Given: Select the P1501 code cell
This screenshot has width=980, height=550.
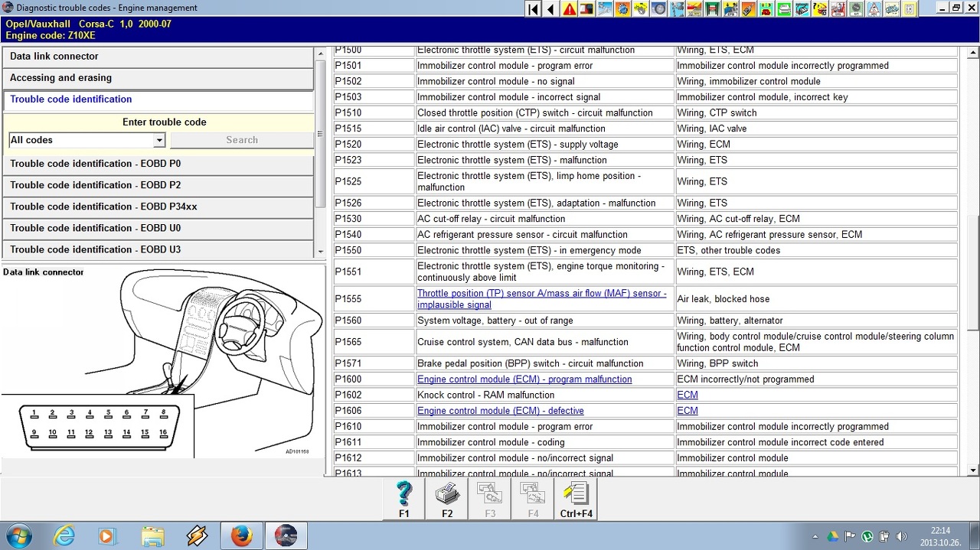Looking at the screenshot, I should point(374,66).
